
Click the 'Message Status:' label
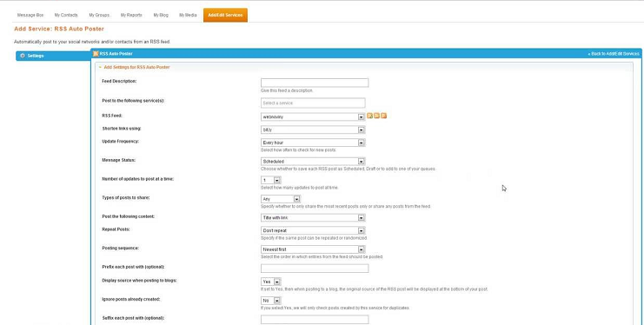point(119,160)
